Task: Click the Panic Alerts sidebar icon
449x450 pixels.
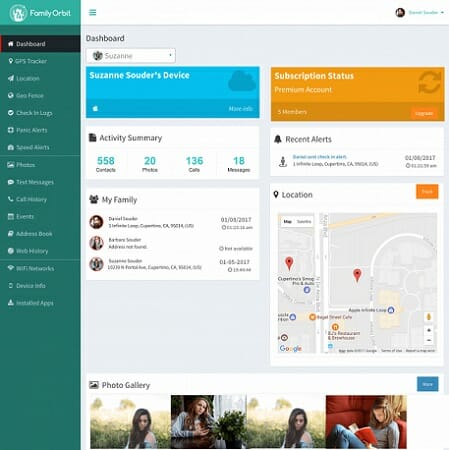Action: tap(11, 130)
